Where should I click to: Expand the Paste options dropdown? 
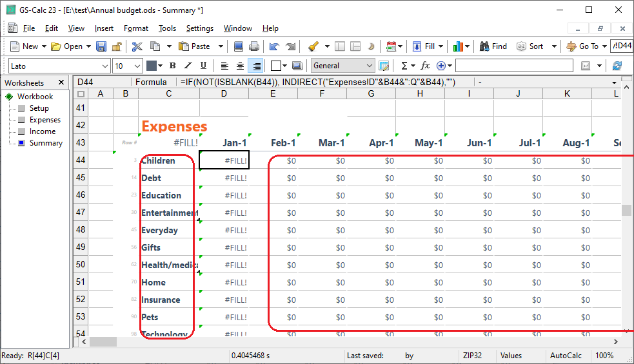(221, 46)
